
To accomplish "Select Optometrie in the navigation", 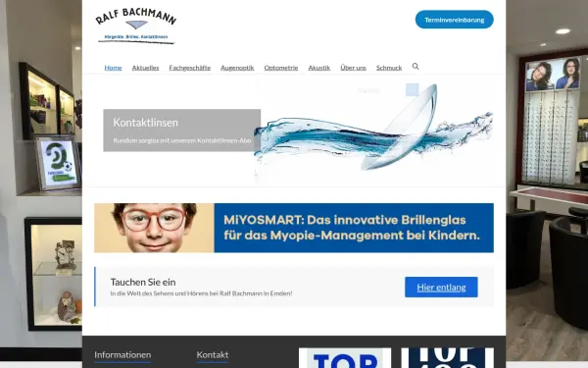I will [281, 68].
